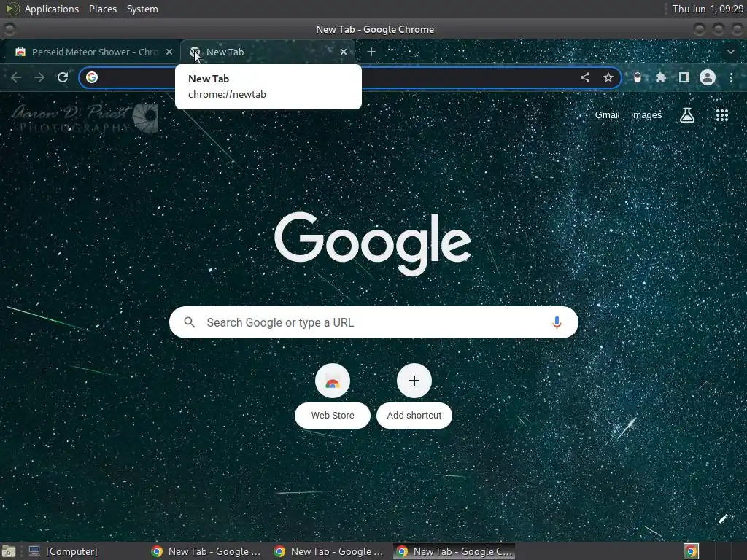
Task: Open the Extensions puzzle piece menu
Action: coord(661,77)
